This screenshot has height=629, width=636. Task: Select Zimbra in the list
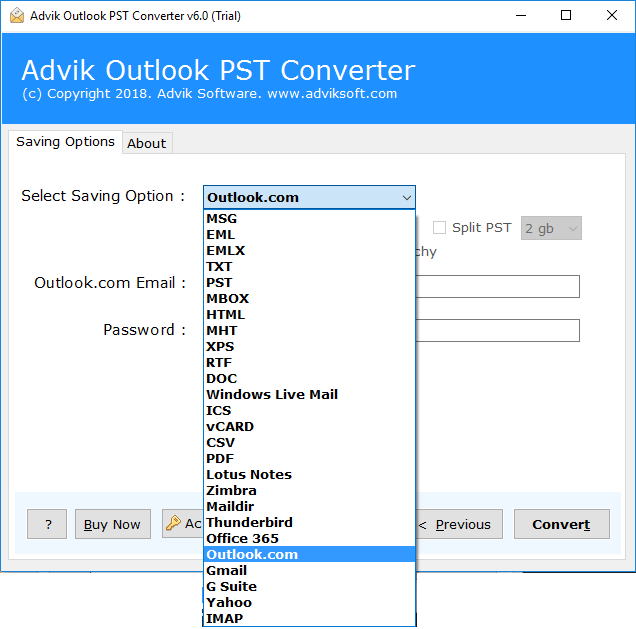(x=309, y=491)
